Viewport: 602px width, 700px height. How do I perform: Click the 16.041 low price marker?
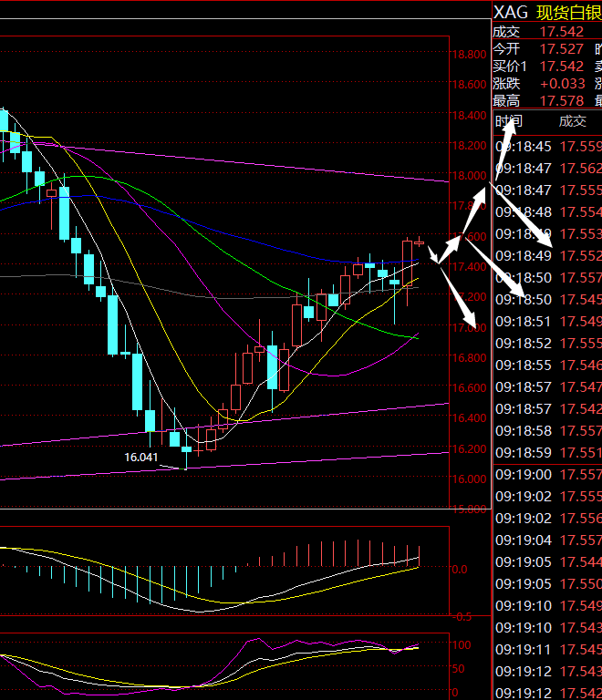point(141,458)
